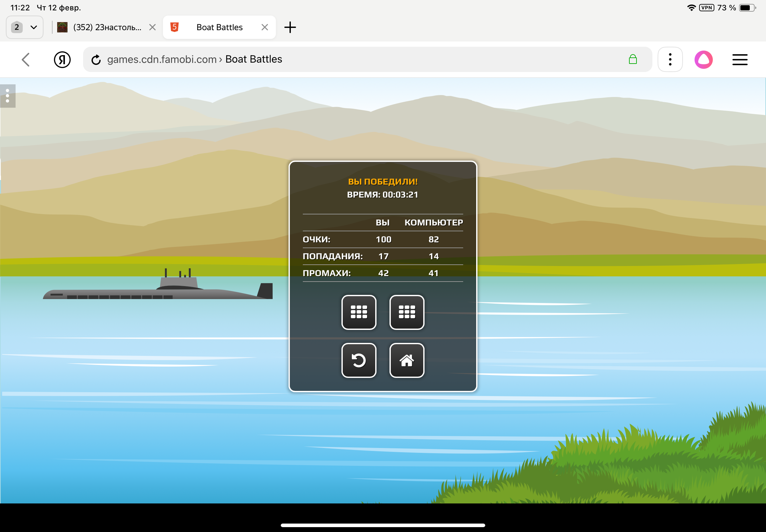The image size is (766, 532).
Task: Open the Alice assistant pink icon
Action: pyautogui.click(x=703, y=60)
